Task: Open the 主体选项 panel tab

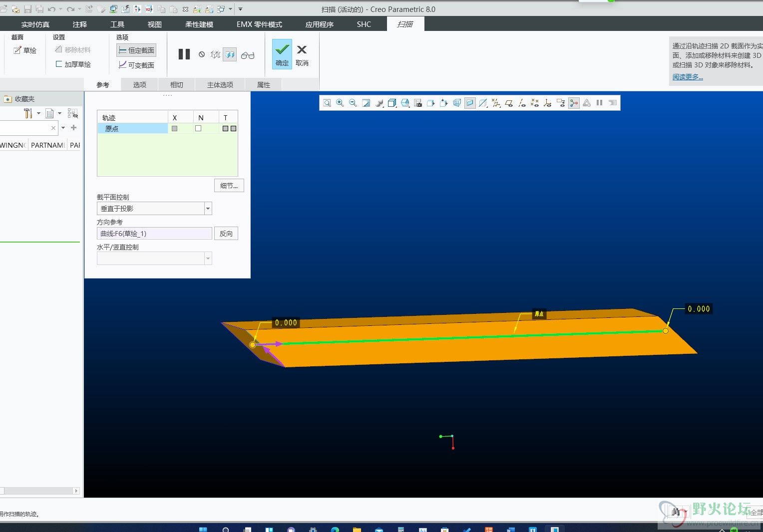Action: coord(220,85)
